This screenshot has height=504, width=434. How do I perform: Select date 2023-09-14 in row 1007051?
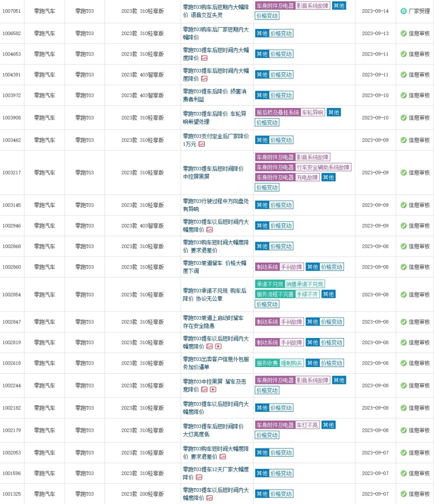pyautogui.click(x=375, y=11)
